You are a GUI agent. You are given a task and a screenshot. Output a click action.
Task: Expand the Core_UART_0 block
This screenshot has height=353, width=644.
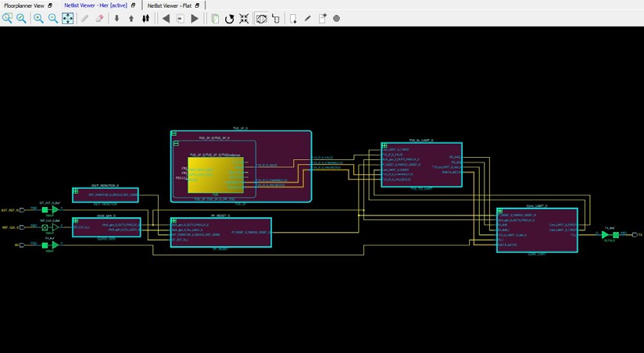tap(500, 211)
